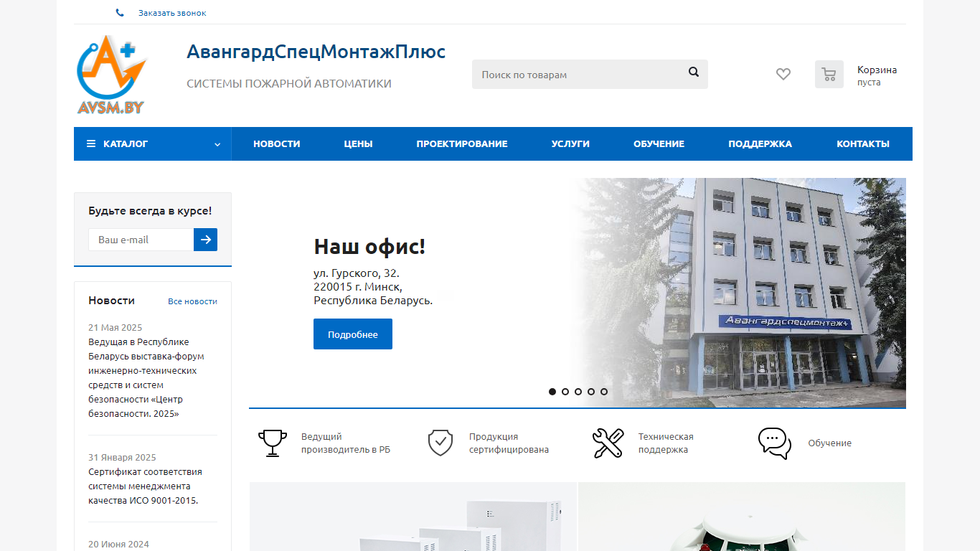Click the shield checkmark certification icon
Image resolution: width=980 pixels, height=551 pixels.
coord(440,443)
